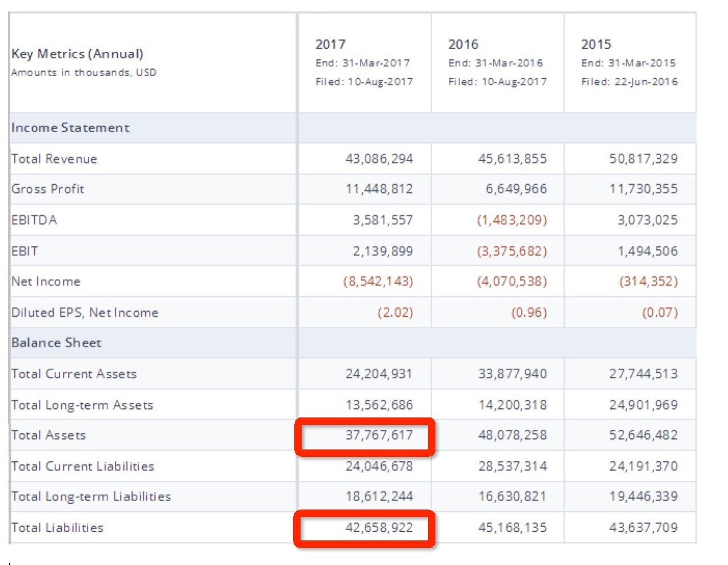Click the highlighted 2017 Total Liabilities value
This screenshot has width=728, height=565.
[x=379, y=527]
